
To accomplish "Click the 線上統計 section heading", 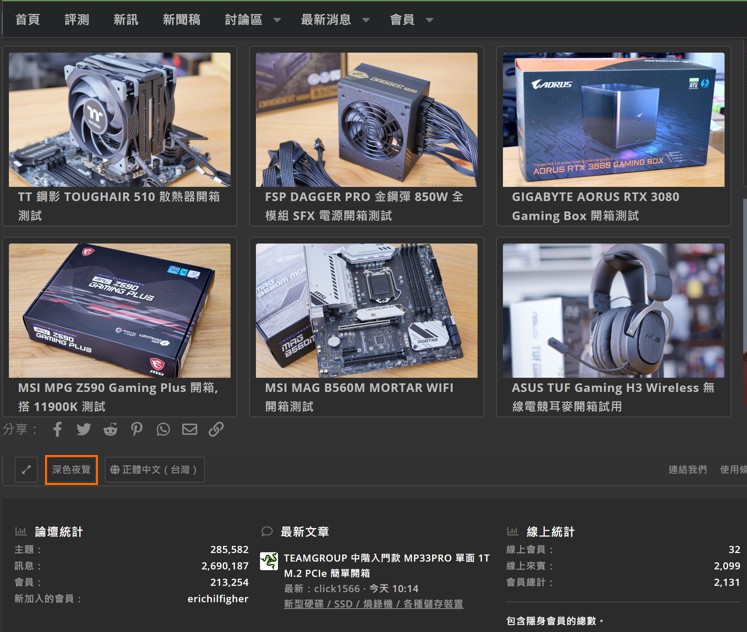I will (x=551, y=532).
